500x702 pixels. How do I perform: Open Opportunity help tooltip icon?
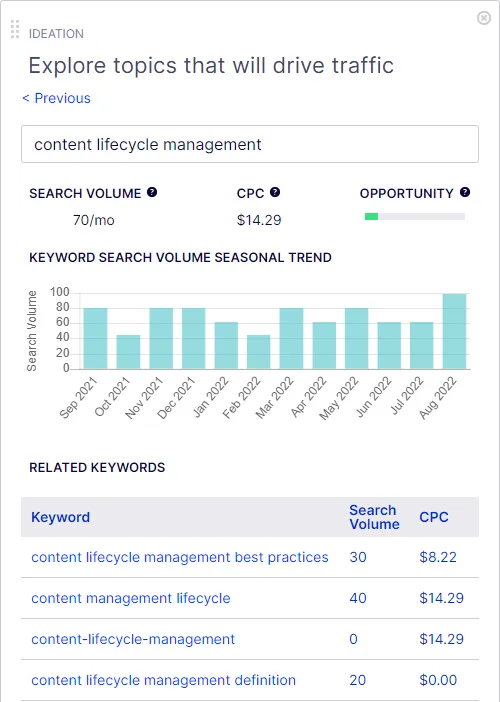coord(465,193)
